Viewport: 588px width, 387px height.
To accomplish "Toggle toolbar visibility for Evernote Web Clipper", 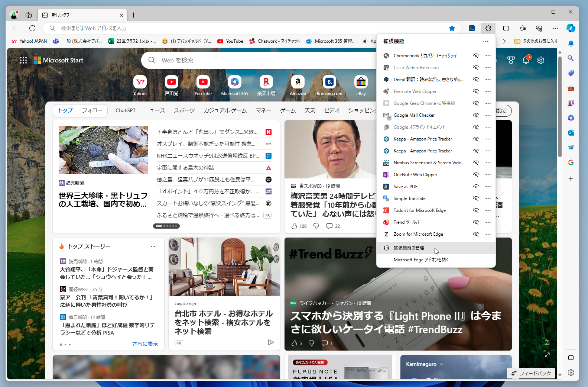I will (x=476, y=91).
